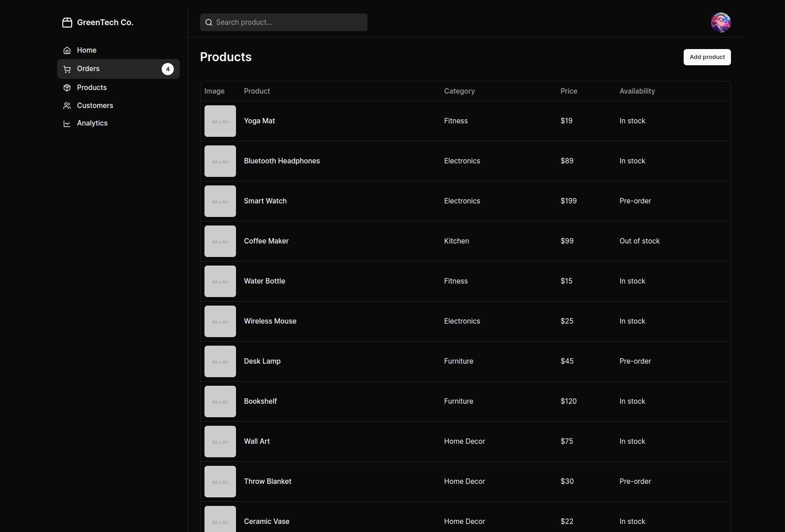Screen dimensions: 785x532
Task: Click the Products page heading
Action: coord(226,57)
